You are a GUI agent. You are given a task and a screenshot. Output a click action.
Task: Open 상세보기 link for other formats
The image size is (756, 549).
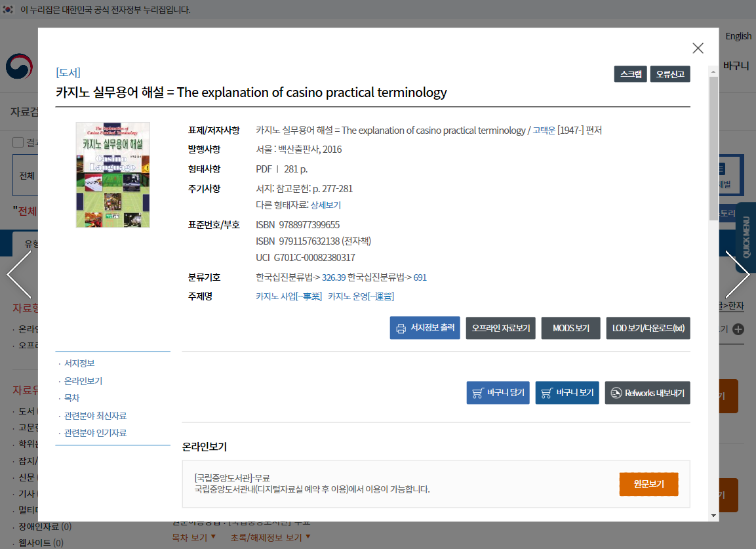325,205
